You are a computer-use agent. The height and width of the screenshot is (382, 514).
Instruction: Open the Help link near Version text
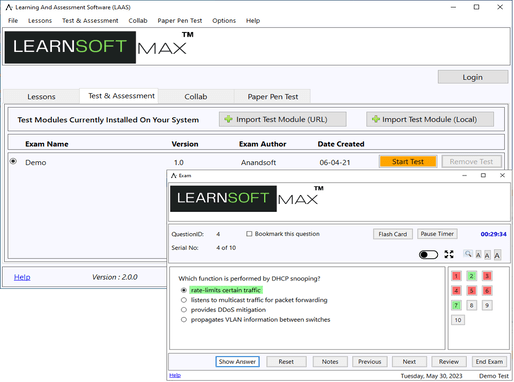click(x=22, y=277)
